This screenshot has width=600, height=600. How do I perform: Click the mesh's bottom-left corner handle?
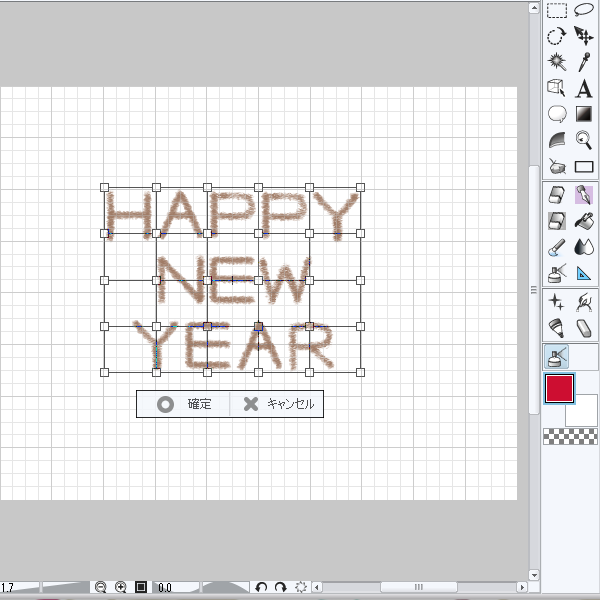pyautogui.click(x=104, y=372)
